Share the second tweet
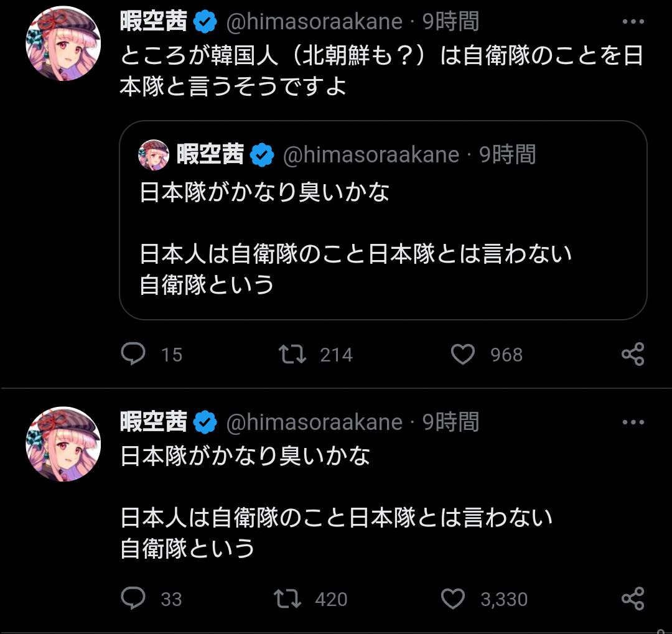This screenshot has height=634, width=672. [633, 599]
